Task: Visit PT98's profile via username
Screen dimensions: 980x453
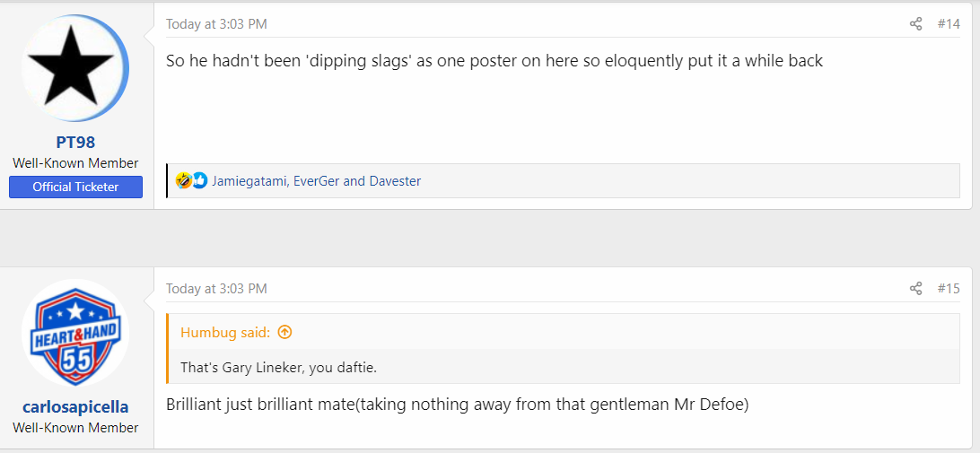Action: tap(75, 143)
